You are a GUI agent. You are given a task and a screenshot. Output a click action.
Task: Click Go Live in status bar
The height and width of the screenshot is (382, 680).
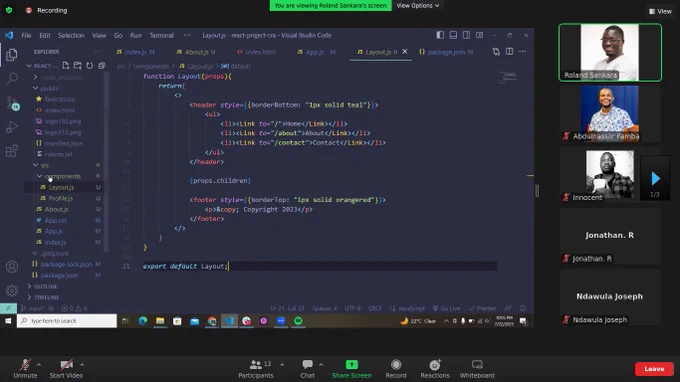pos(447,308)
